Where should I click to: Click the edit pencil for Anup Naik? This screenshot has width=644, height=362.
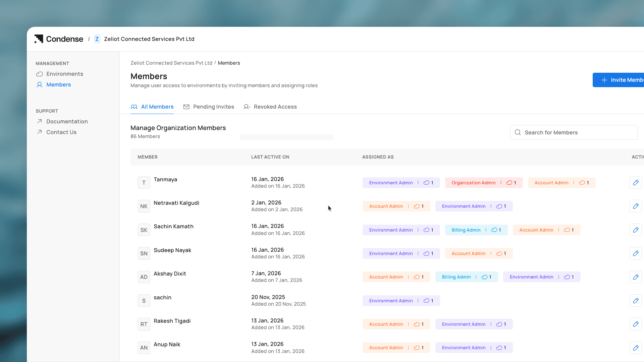click(x=636, y=348)
